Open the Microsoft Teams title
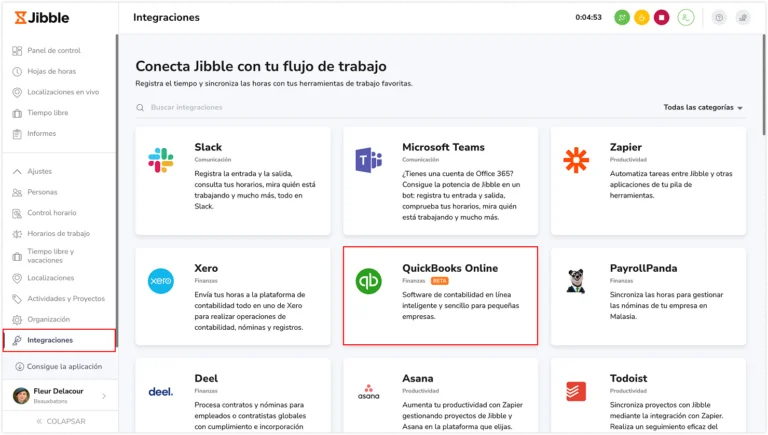 [x=443, y=147]
